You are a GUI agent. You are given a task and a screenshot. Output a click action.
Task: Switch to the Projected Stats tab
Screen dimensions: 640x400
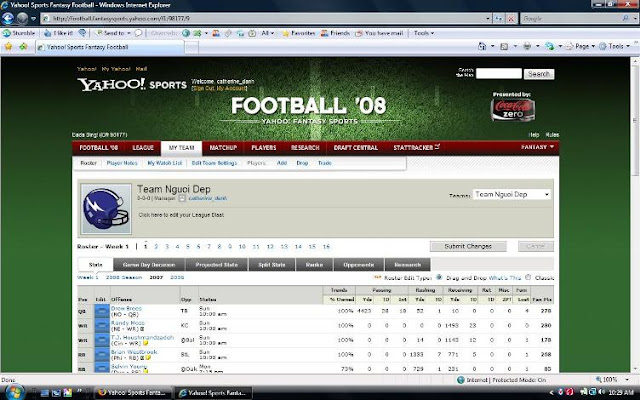tap(216, 265)
